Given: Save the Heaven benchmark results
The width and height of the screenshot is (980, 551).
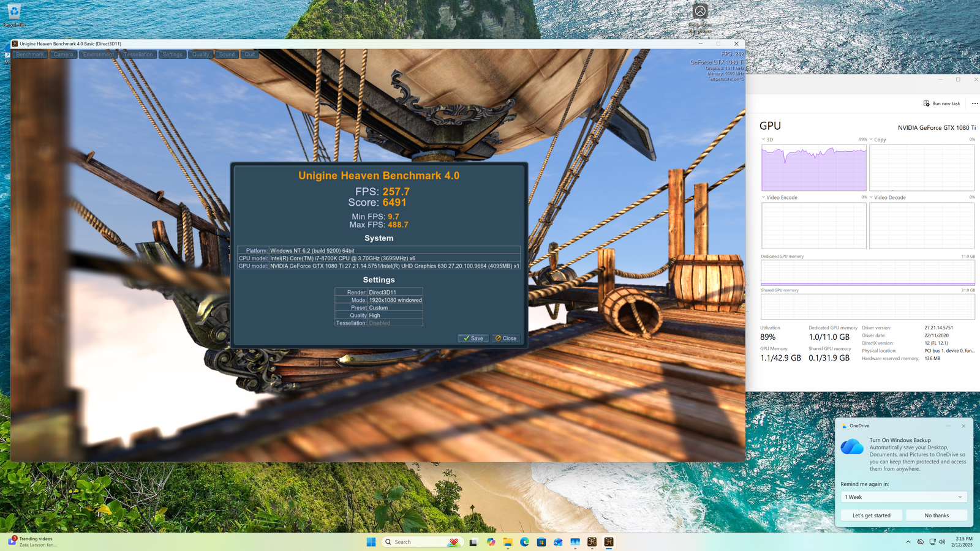Looking at the screenshot, I should [473, 338].
